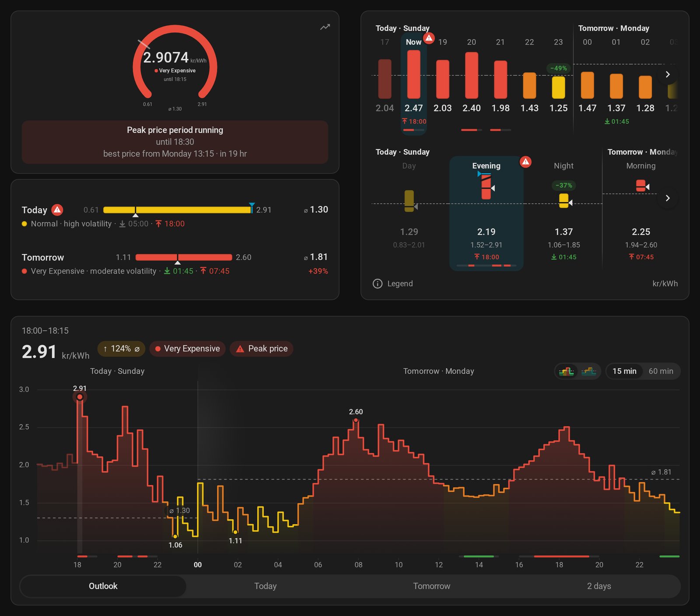Click the Very Expensive chip in chart header
The width and height of the screenshot is (700, 616).
187,349
